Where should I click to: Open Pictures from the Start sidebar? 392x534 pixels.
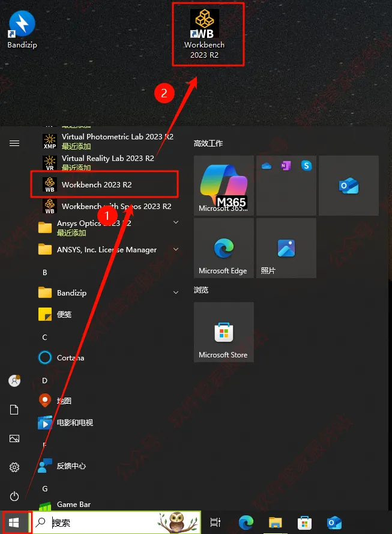point(14,438)
